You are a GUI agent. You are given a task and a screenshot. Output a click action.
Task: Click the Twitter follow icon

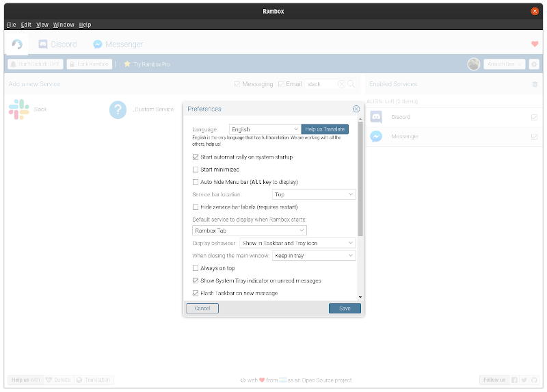(x=524, y=380)
